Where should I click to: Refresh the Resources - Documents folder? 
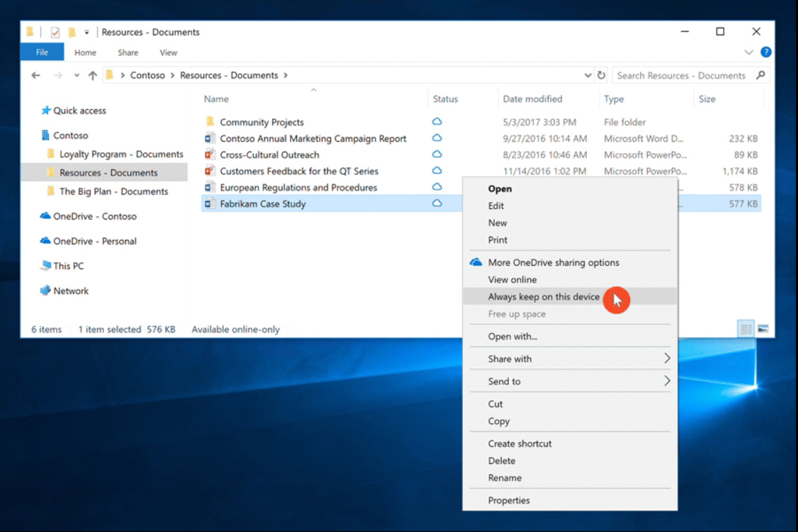point(601,75)
